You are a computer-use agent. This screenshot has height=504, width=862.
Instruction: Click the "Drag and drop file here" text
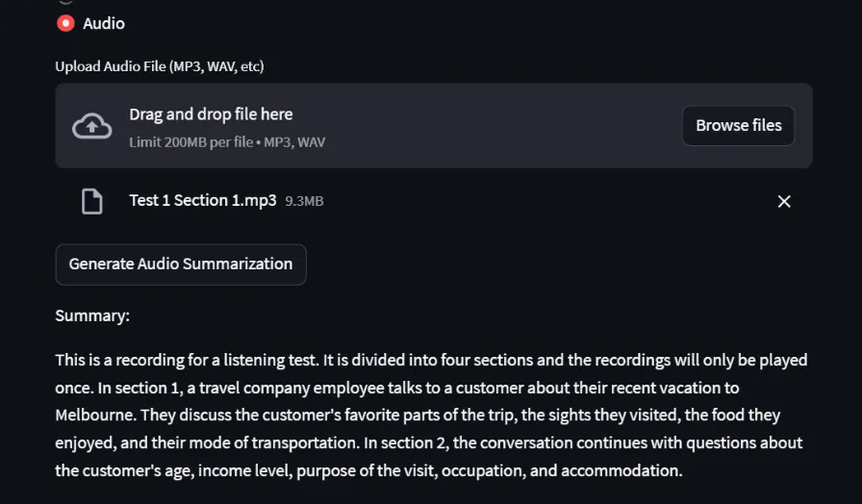pyautogui.click(x=211, y=114)
